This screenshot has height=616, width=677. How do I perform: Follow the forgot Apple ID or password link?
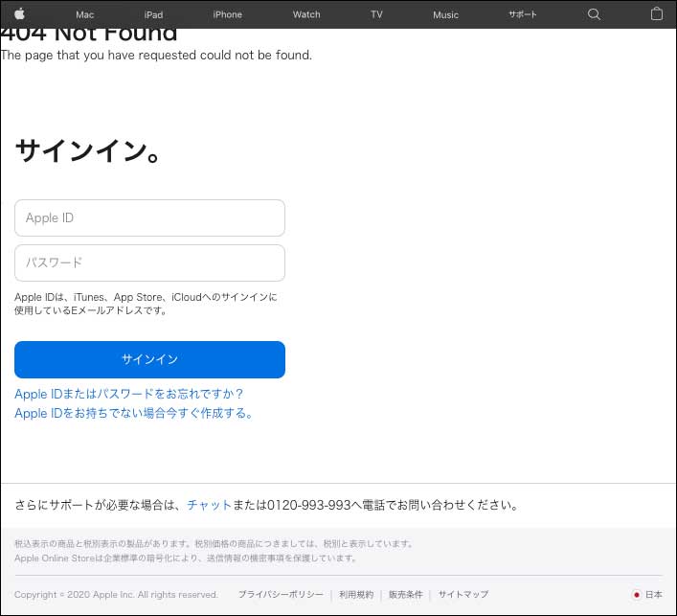(128, 394)
